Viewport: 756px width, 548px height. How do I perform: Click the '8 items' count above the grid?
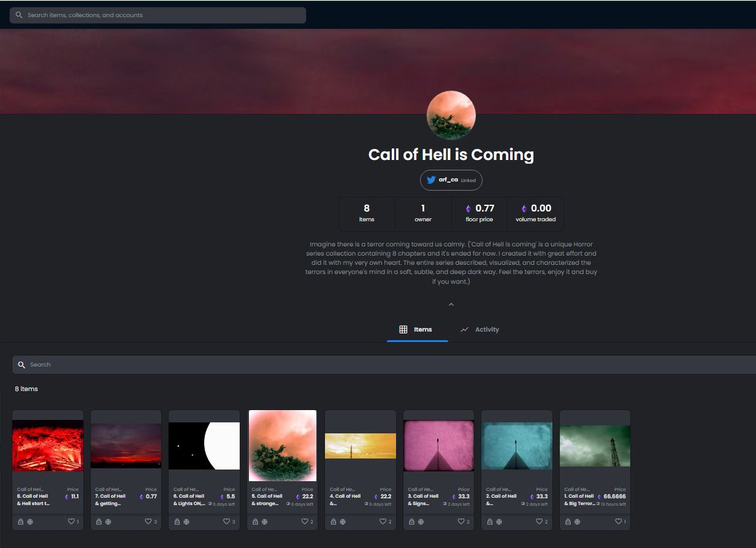tap(26, 389)
